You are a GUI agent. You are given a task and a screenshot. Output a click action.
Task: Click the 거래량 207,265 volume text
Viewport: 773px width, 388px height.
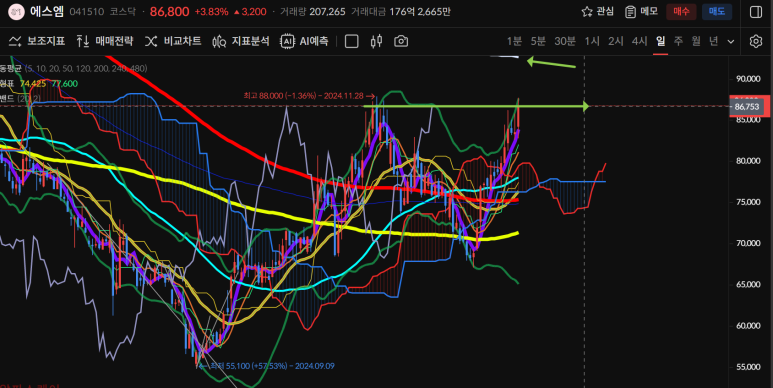[313, 12]
